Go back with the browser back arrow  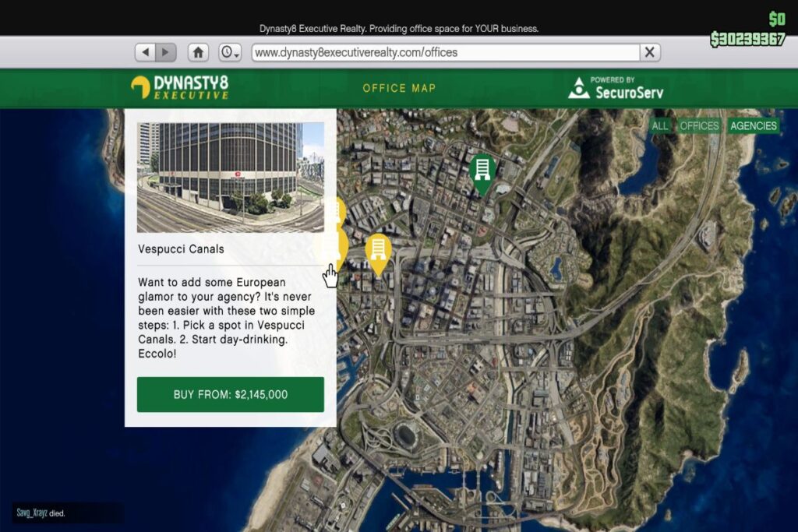pyautogui.click(x=146, y=52)
